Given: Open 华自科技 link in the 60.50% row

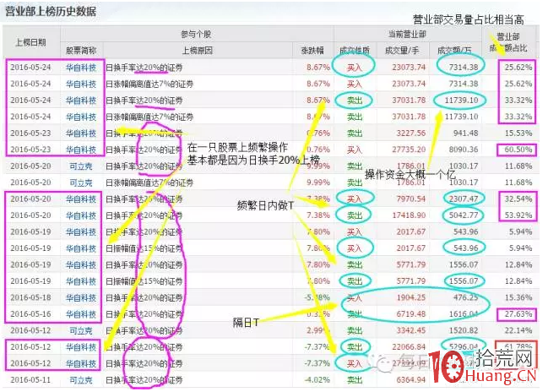Looking at the screenshot, I should click(81, 150).
